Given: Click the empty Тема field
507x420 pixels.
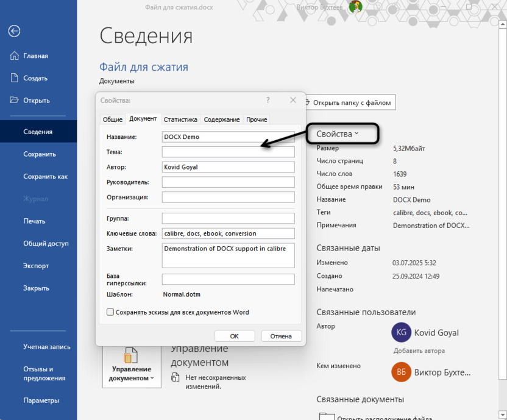Looking at the screenshot, I should coord(229,152).
